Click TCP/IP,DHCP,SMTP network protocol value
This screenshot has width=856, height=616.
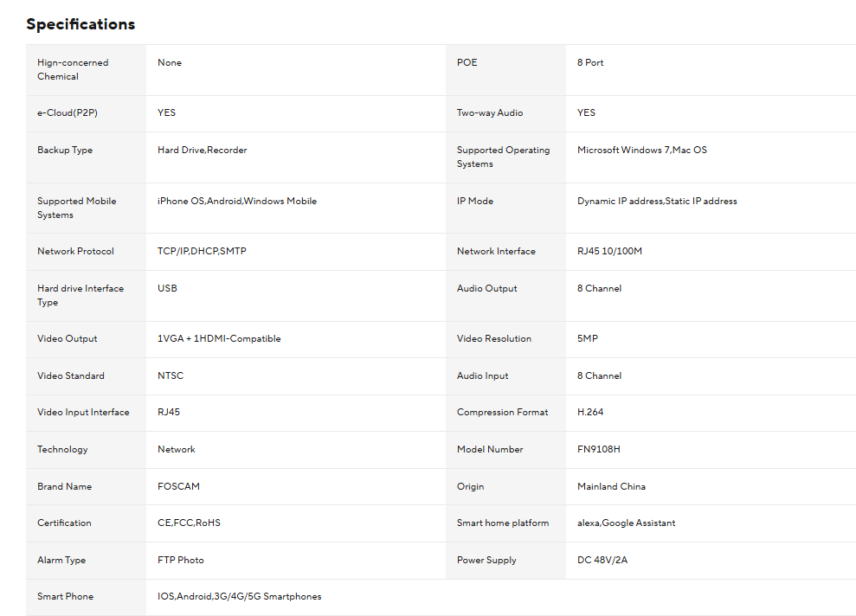(x=202, y=251)
